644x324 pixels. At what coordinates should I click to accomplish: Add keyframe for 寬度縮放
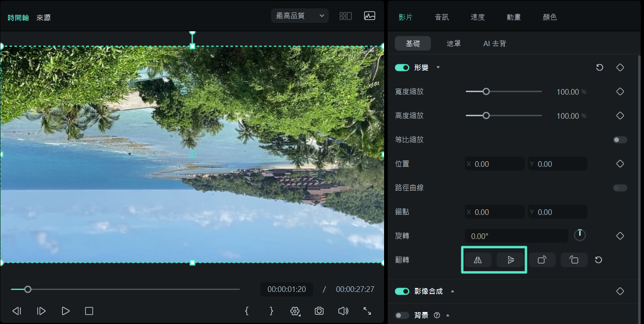(x=620, y=91)
